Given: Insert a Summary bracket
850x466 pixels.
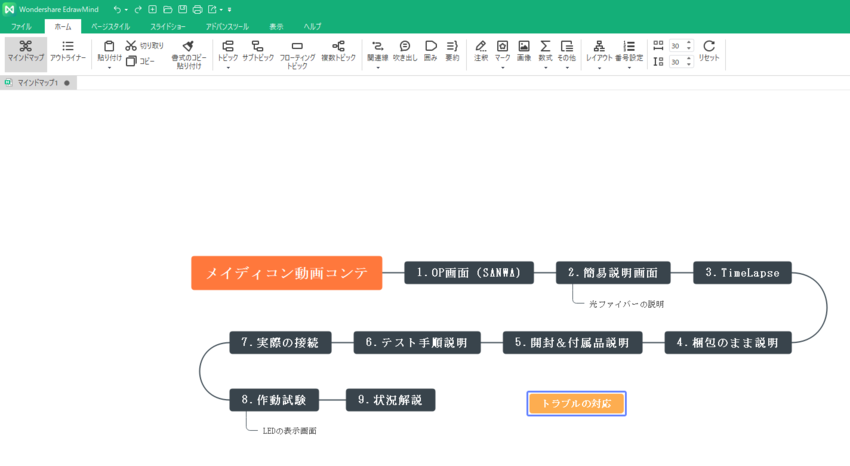Looking at the screenshot, I should click(452, 50).
